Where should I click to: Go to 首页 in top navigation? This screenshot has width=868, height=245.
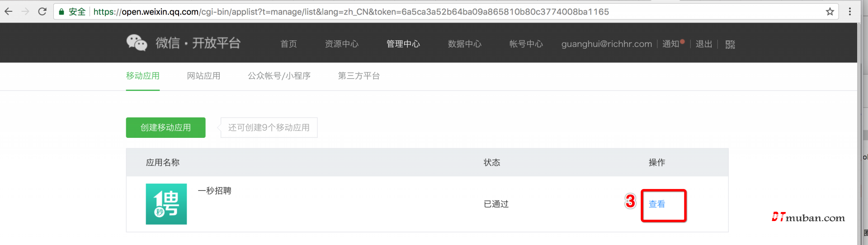[x=288, y=44]
